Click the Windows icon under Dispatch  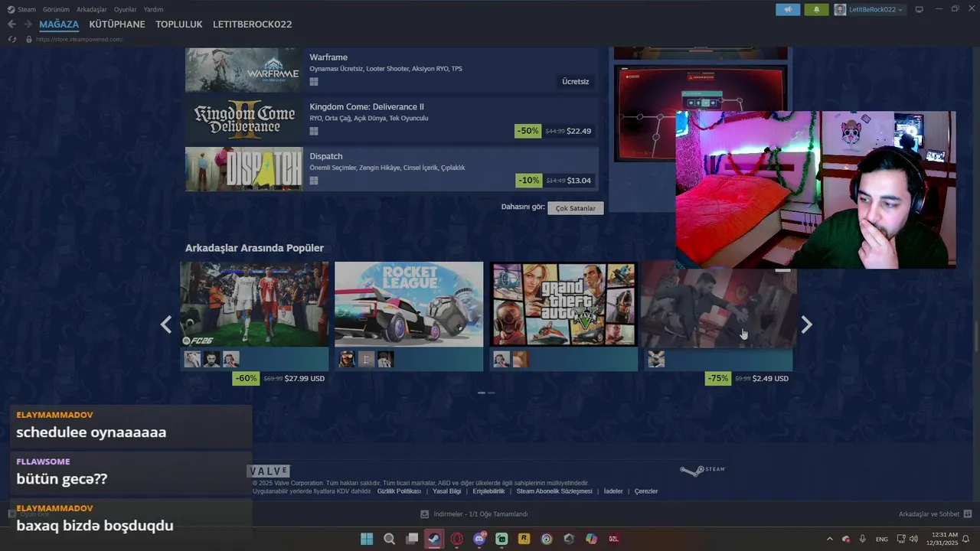[x=314, y=181]
